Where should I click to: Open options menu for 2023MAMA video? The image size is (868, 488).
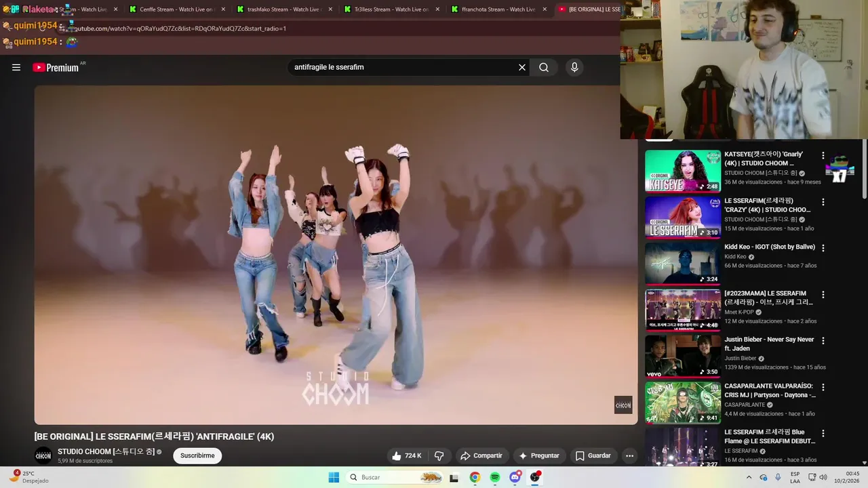823,295
